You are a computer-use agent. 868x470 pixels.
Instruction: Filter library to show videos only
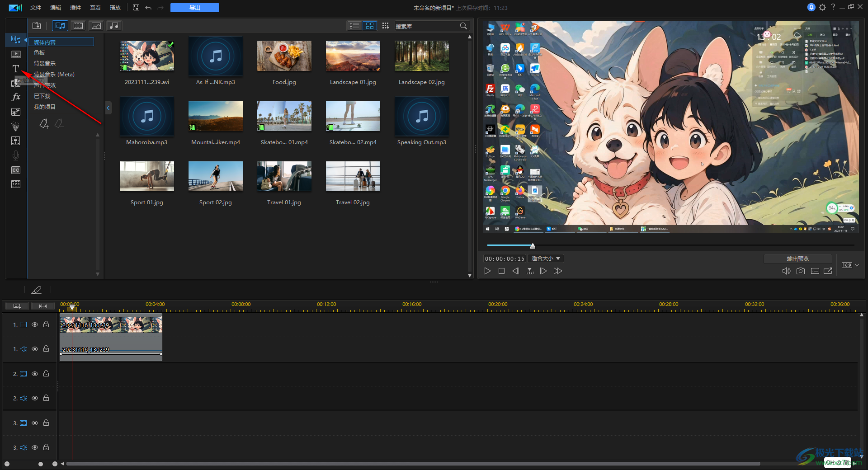78,26
